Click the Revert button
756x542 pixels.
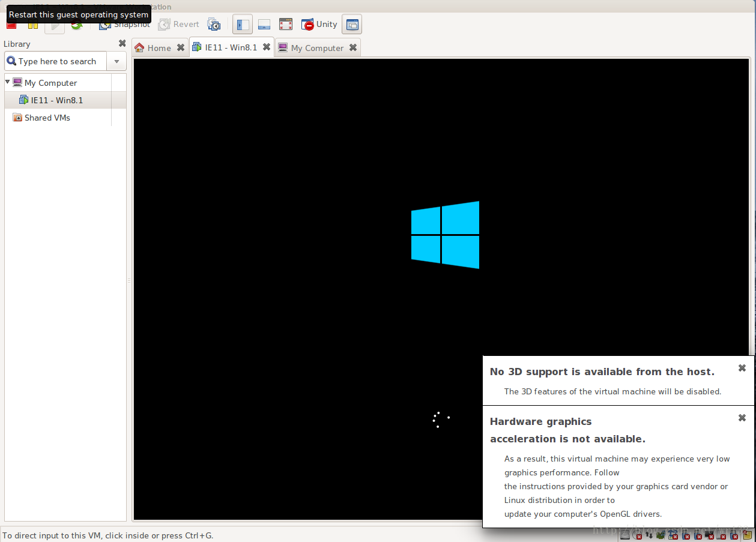tap(178, 24)
